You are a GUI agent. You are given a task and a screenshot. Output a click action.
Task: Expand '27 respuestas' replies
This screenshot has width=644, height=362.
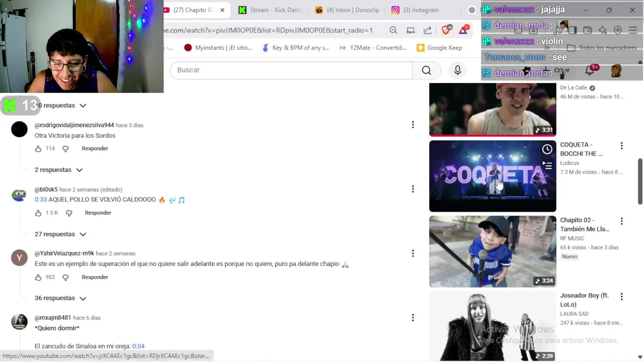(x=60, y=234)
